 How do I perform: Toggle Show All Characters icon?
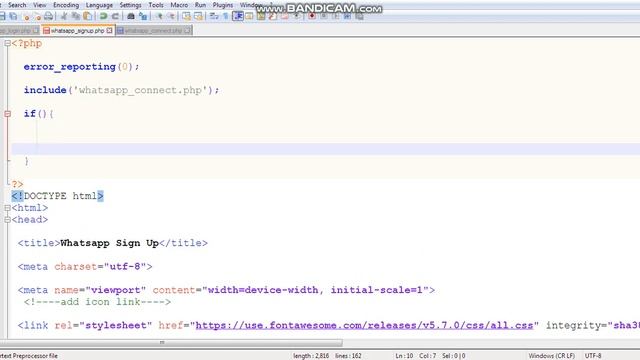(x=225, y=16)
